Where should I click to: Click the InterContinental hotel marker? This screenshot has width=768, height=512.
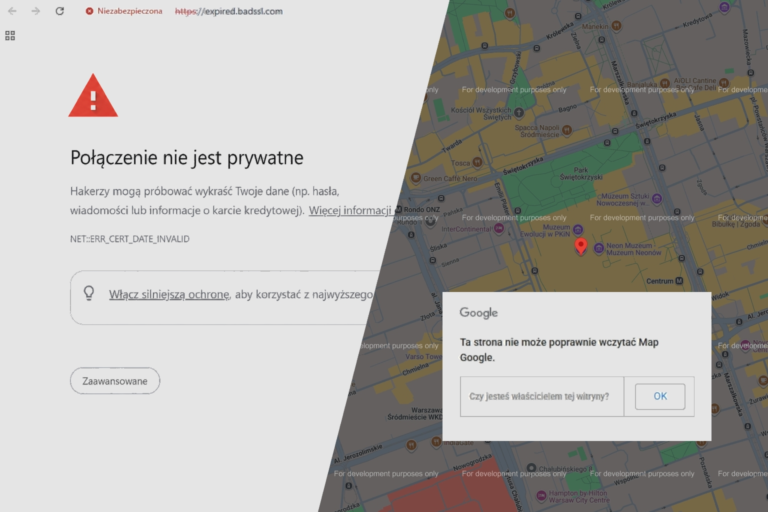coord(499,228)
